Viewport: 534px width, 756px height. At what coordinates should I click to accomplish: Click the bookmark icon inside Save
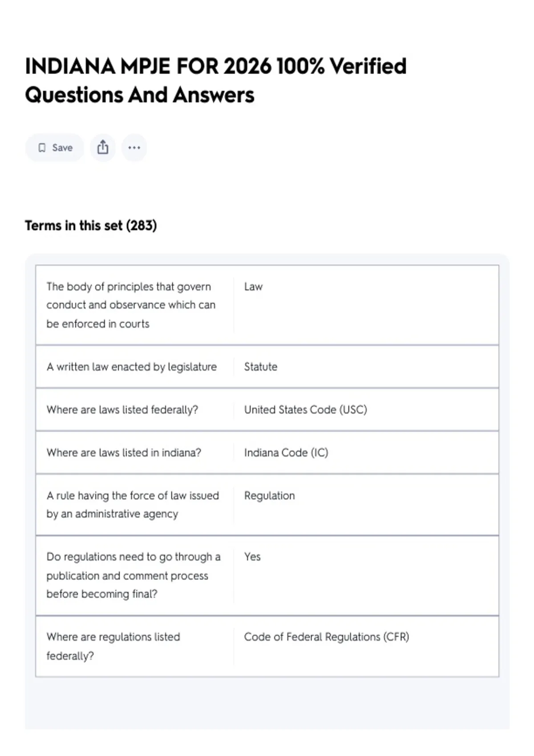tap(42, 148)
